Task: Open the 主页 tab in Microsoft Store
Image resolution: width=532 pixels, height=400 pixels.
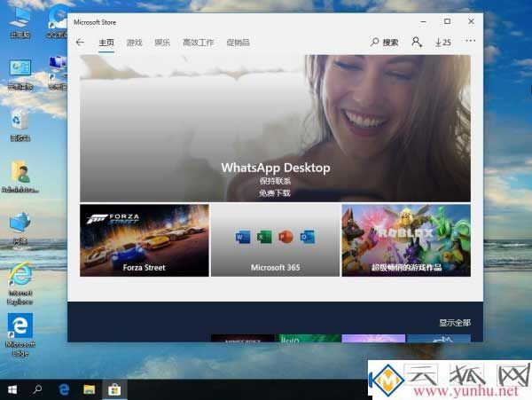Action: coord(106,43)
